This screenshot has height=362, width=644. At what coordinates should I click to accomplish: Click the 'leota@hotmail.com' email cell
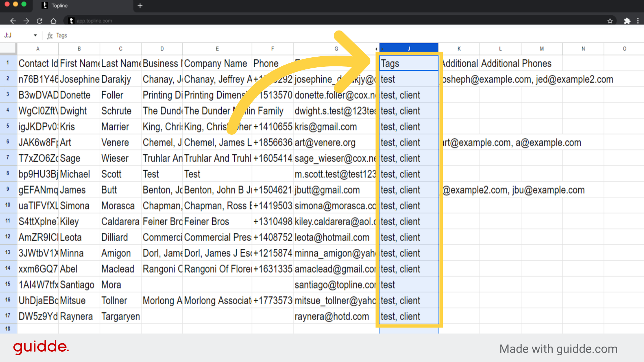point(336,237)
